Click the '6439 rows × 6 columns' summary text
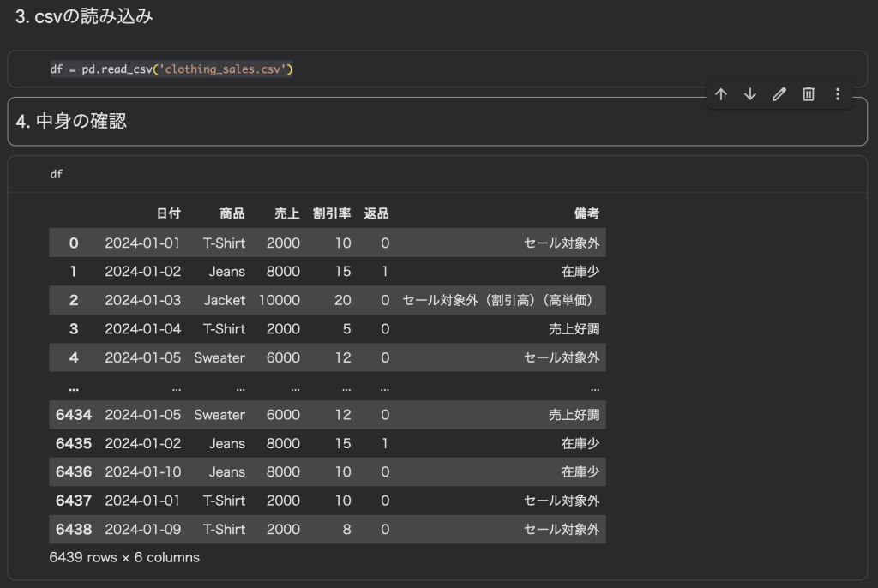878x588 pixels. click(x=124, y=558)
